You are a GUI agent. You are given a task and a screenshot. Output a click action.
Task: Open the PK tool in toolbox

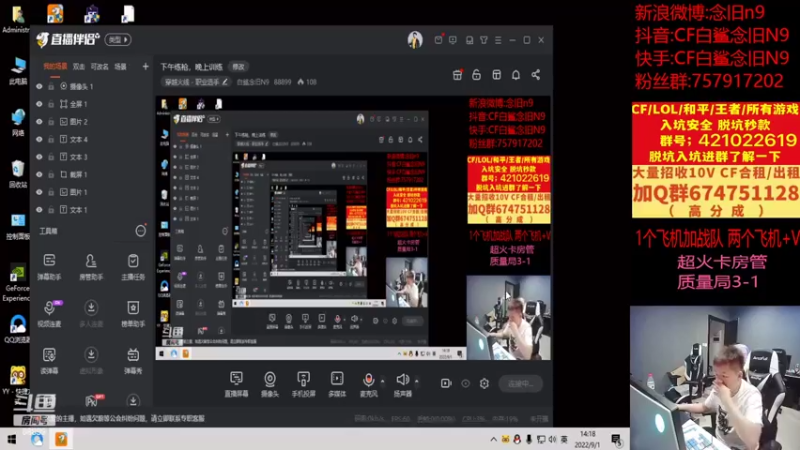point(93,401)
